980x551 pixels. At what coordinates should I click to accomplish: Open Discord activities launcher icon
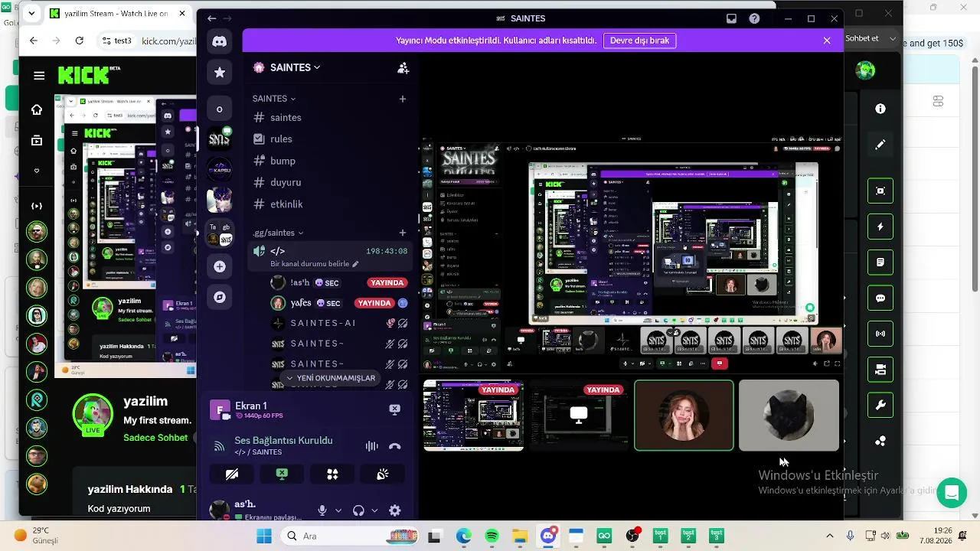click(x=332, y=474)
